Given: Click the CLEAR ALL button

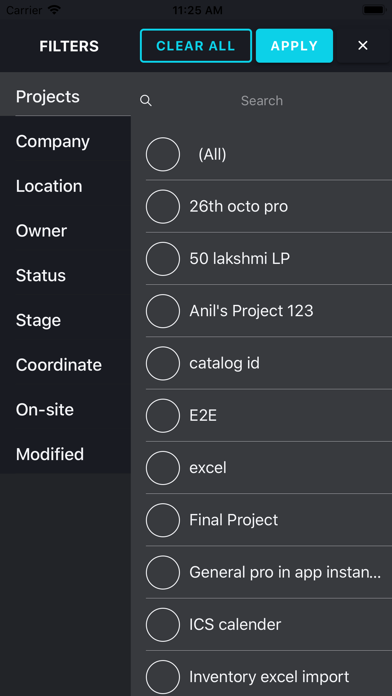Looking at the screenshot, I should tap(196, 46).
